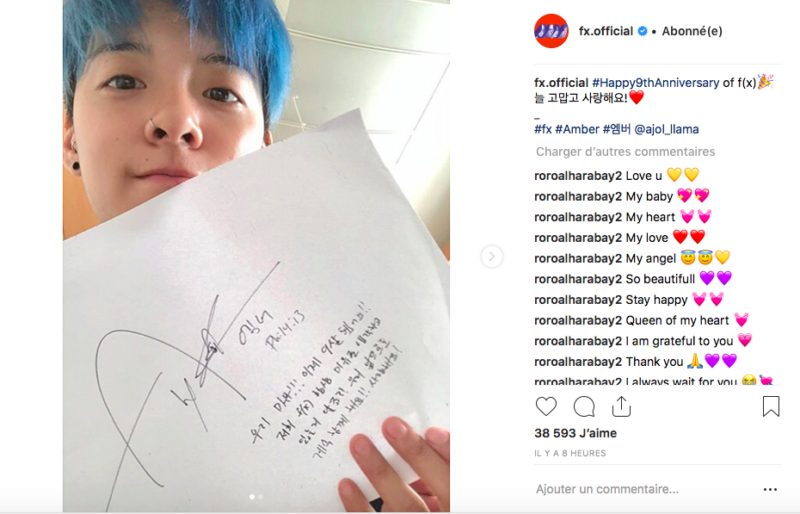Open the #fx hashtag link
This screenshot has height=514, width=800.
click(x=543, y=129)
